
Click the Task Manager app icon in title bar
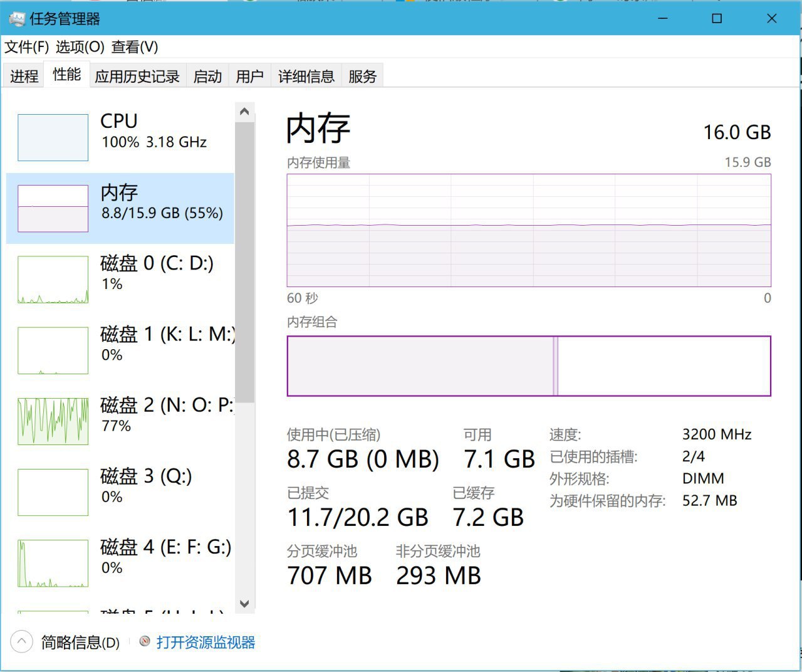point(17,19)
